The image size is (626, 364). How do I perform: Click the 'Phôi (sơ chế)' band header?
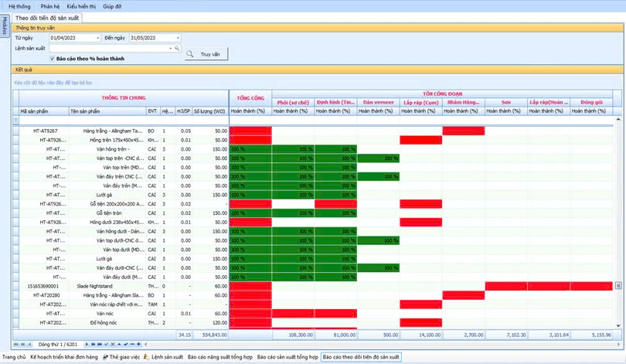tap(293, 103)
